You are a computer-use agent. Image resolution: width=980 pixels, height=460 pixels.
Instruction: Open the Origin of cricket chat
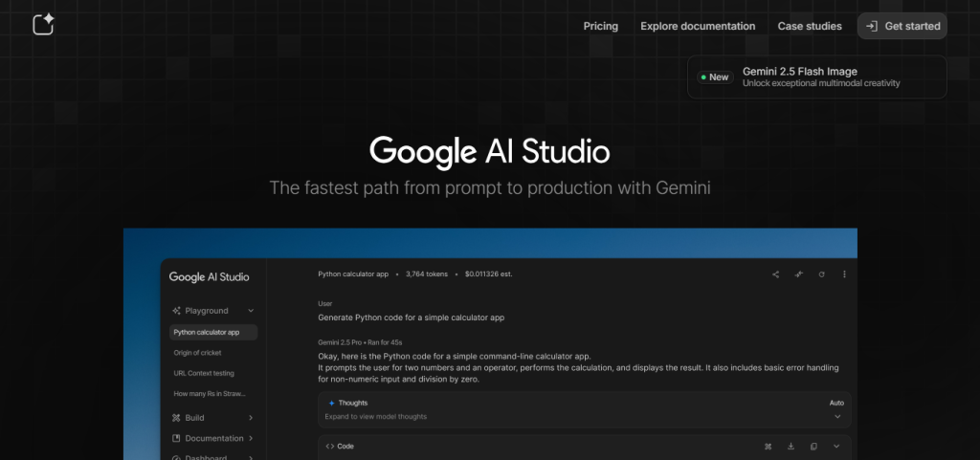pos(197,353)
